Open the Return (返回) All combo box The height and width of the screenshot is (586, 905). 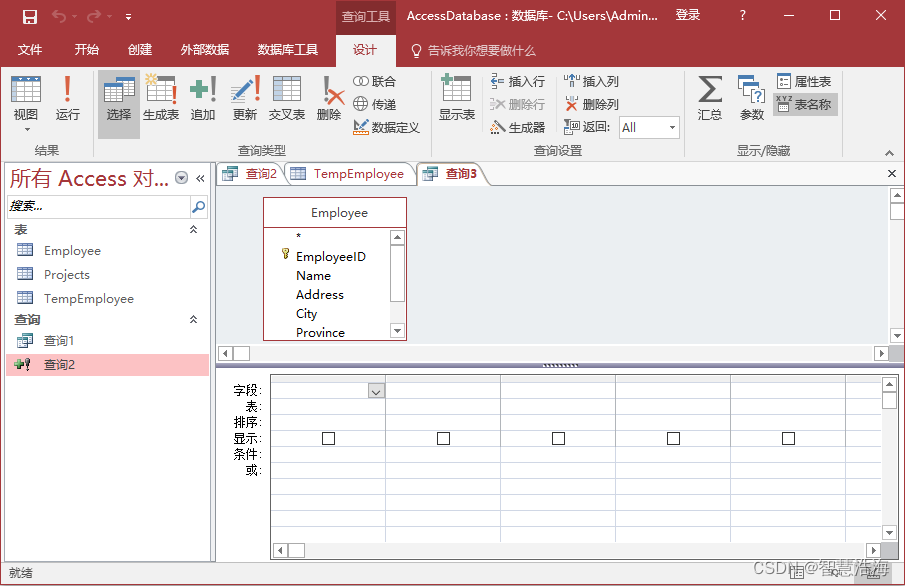[649, 128]
